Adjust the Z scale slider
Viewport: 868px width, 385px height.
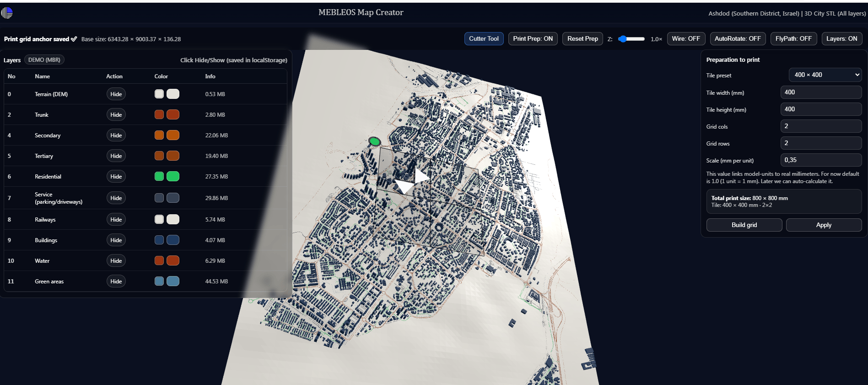pos(631,39)
